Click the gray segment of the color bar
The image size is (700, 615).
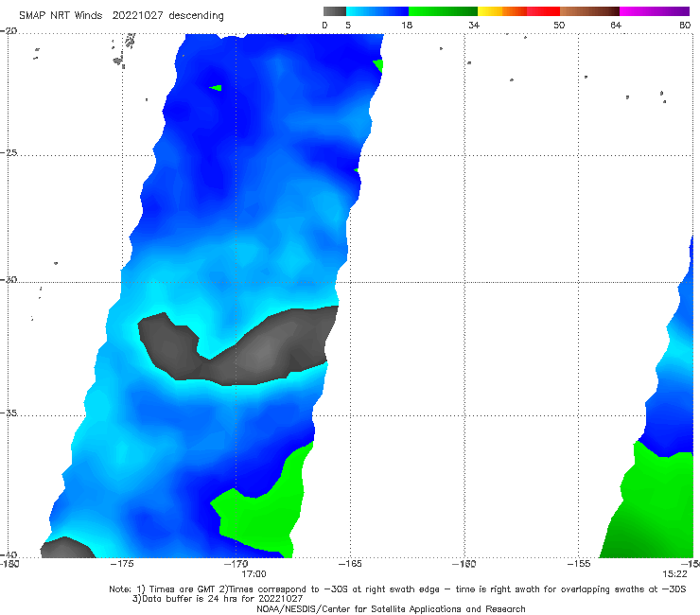(x=335, y=11)
